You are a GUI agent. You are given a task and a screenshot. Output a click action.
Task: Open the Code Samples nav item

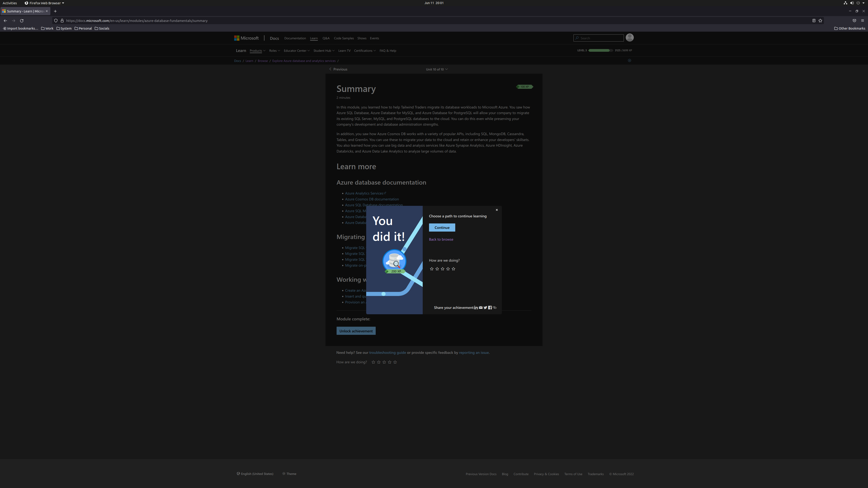click(x=344, y=38)
